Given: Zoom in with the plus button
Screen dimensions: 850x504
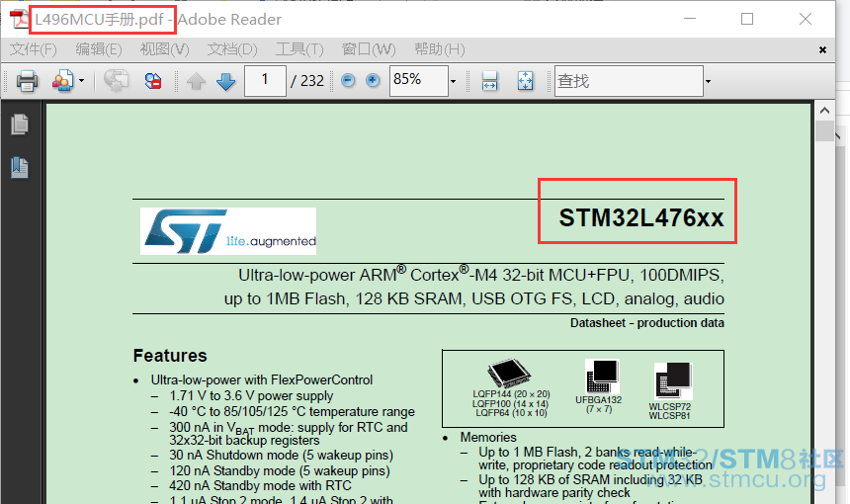Looking at the screenshot, I should click(373, 81).
